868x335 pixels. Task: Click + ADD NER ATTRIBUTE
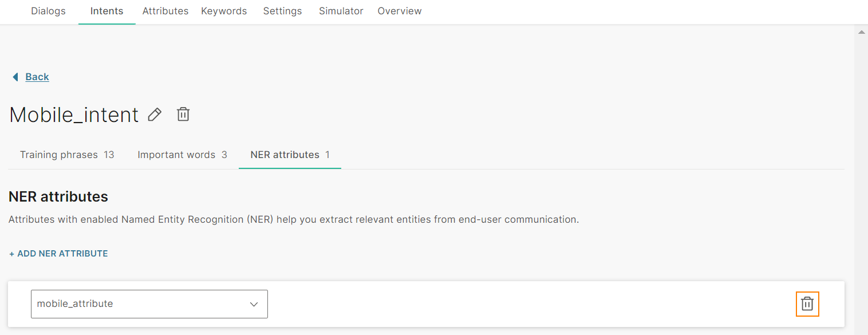58,253
